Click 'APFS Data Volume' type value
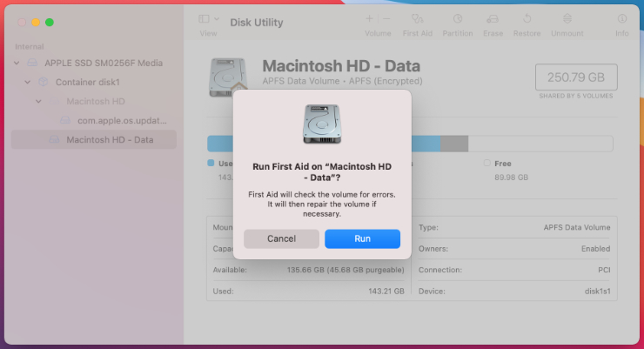The width and height of the screenshot is (644, 349). [577, 227]
